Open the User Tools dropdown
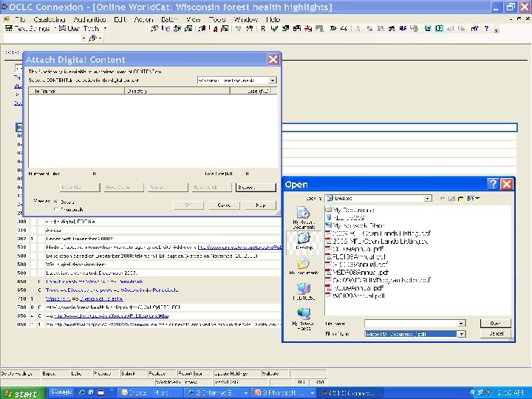The width and height of the screenshot is (532, 399). point(105,29)
